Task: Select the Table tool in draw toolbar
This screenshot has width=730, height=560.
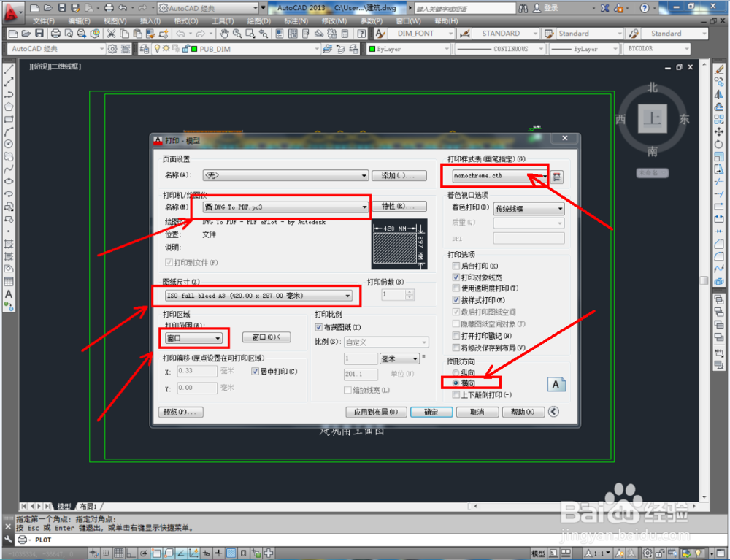Action: 8,281
